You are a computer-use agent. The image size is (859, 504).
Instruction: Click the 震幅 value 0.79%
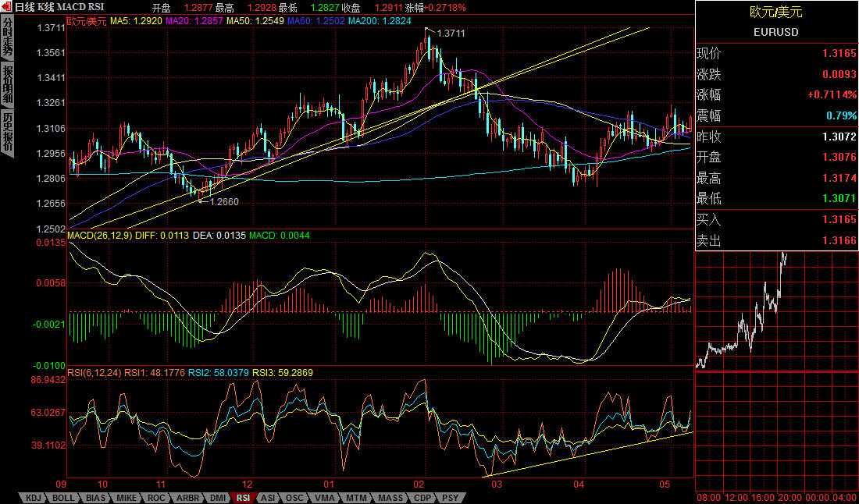coord(843,116)
